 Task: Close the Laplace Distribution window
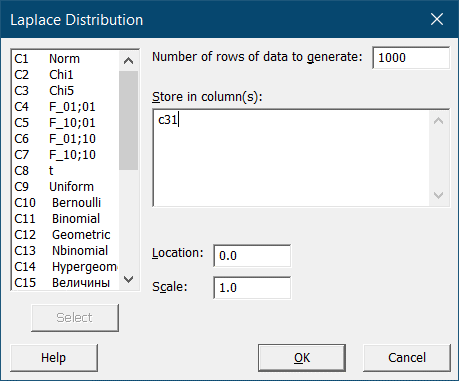(x=437, y=19)
